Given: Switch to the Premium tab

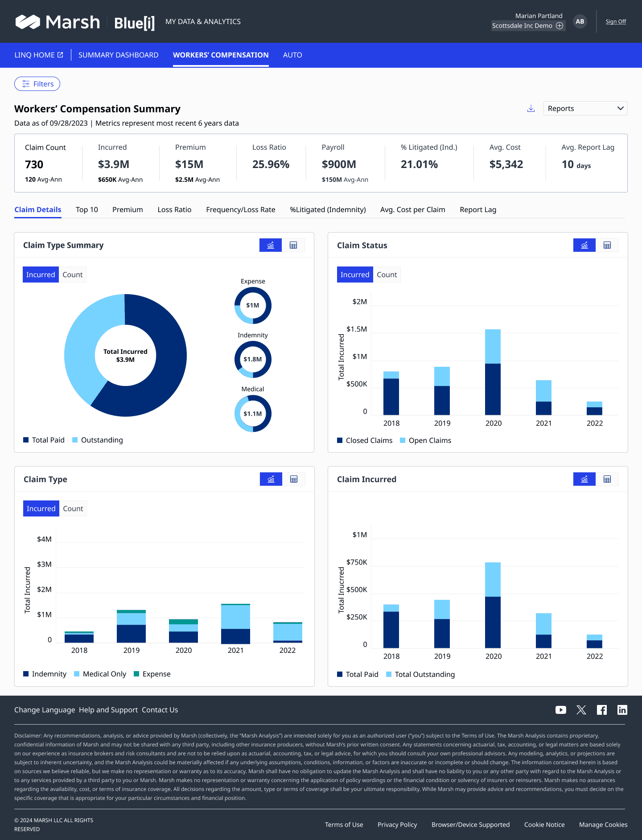Looking at the screenshot, I should coord(128,209).
